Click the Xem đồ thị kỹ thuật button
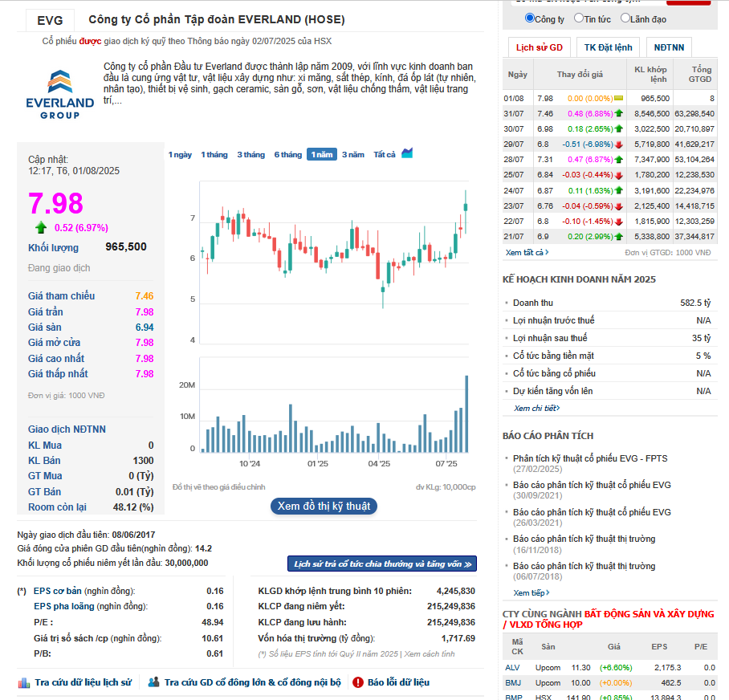Screen dimensions: 729x700 (x=324, y=507)
